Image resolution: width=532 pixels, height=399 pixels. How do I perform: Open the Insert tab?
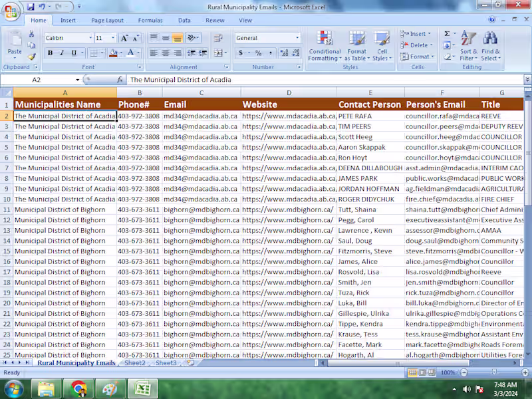(68, 21)
